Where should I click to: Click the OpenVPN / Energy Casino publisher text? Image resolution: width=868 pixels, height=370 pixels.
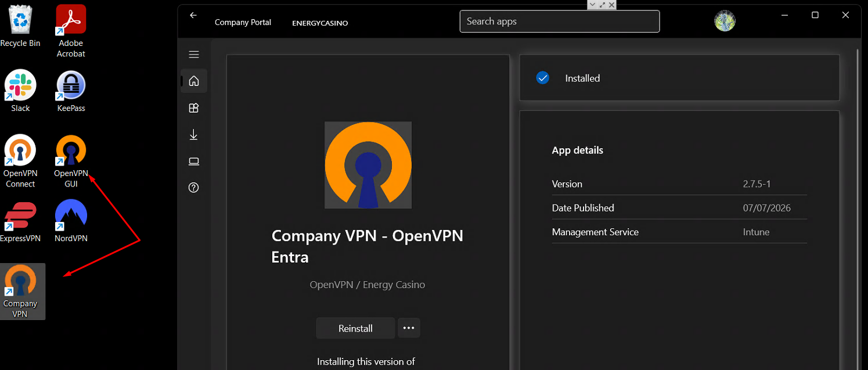[368, 285]
